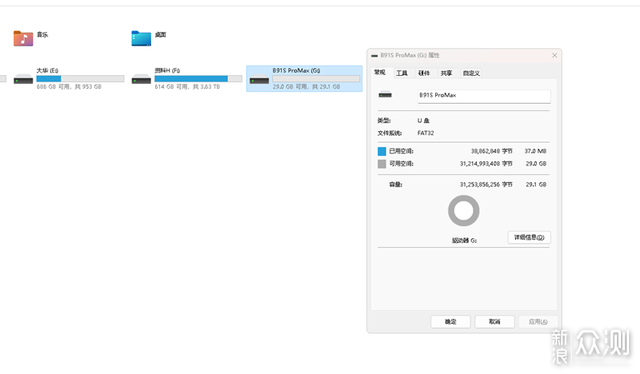Click the 大华 (E:) capacity bar
Image resolution: width=640 pixels, height=374 pixels.
pos(80,78)
